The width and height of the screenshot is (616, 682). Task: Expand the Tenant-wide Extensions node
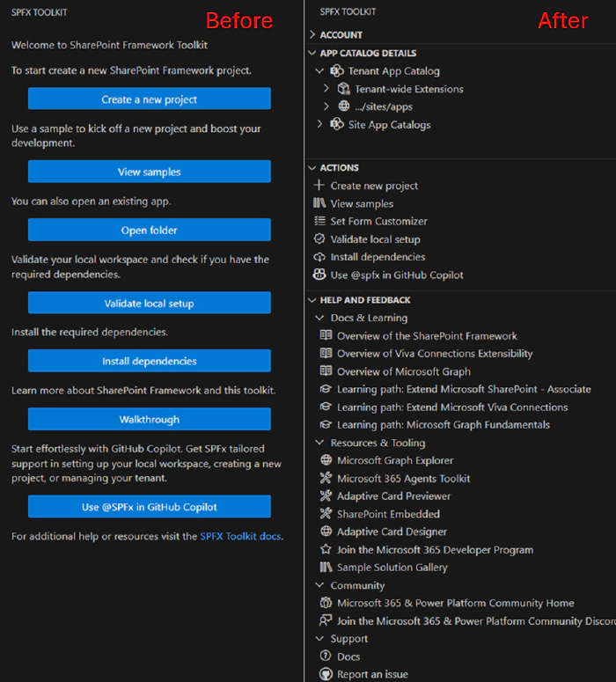(326, 89)
